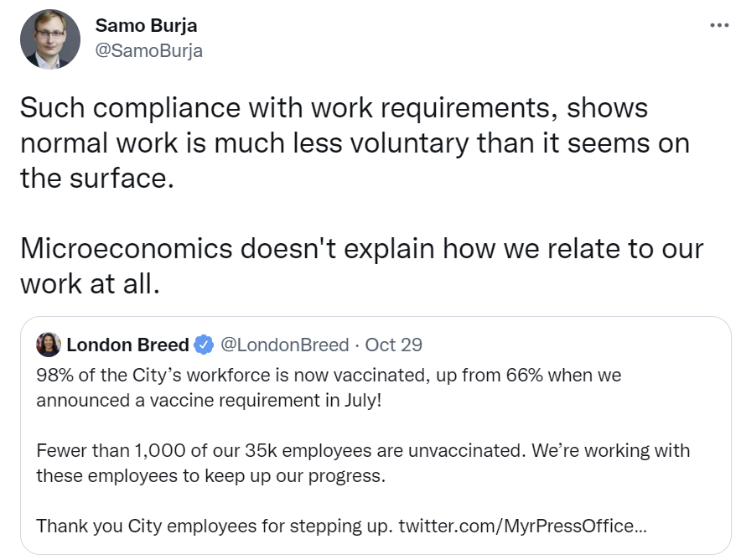Open the Oct 29 timestamp link

click(393, 345)
